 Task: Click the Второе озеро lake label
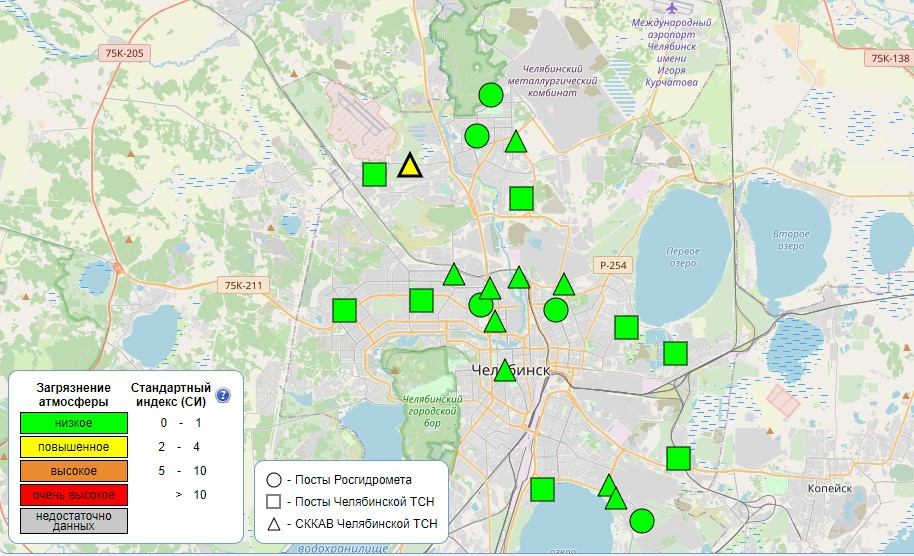pos(791,240)
